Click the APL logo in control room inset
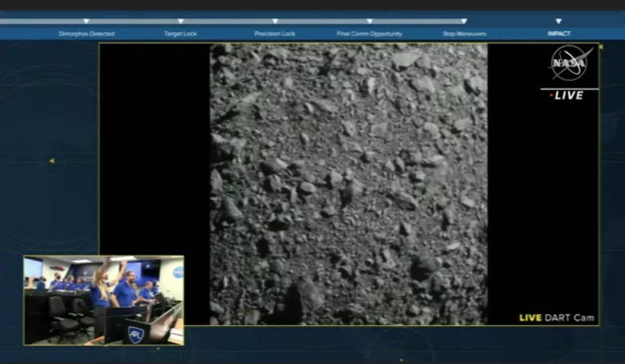 [x=136, y=333]
